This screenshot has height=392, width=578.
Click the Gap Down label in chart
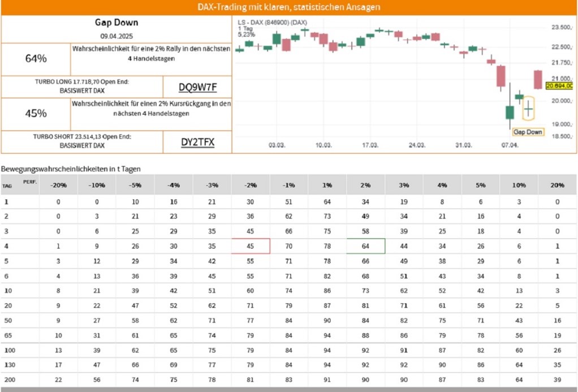tap(527, 132)
